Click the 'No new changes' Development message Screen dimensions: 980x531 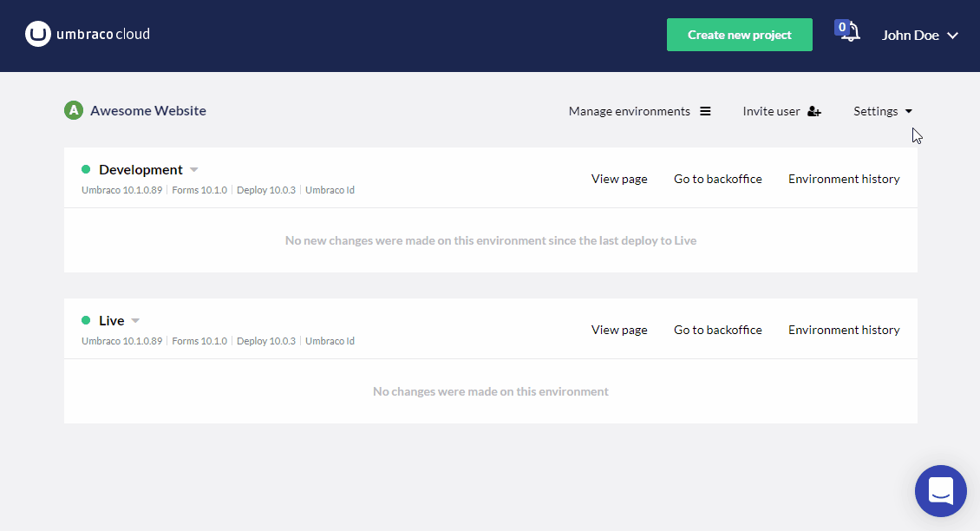[x=491, y=241]
